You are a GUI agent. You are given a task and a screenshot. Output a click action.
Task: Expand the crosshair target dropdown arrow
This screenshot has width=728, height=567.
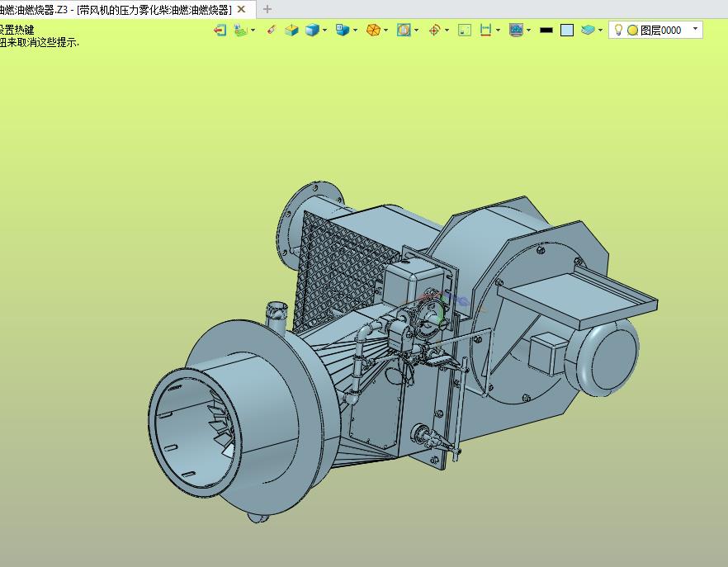(x=447, y=31)
